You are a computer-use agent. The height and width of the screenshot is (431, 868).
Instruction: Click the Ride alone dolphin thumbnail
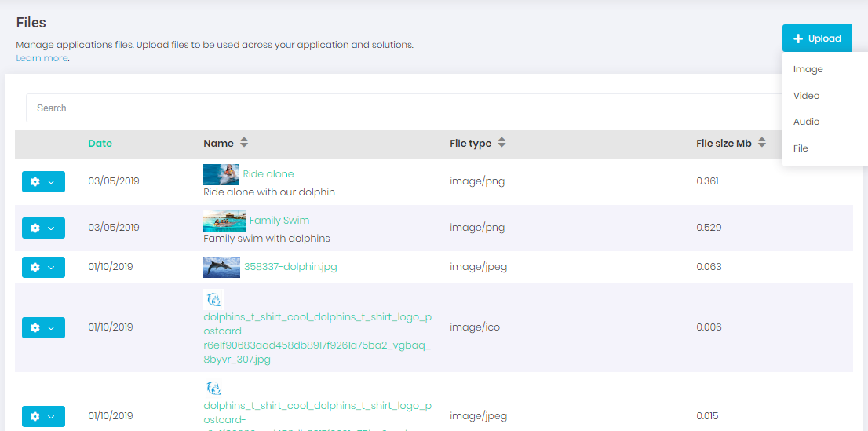[221, 174]
